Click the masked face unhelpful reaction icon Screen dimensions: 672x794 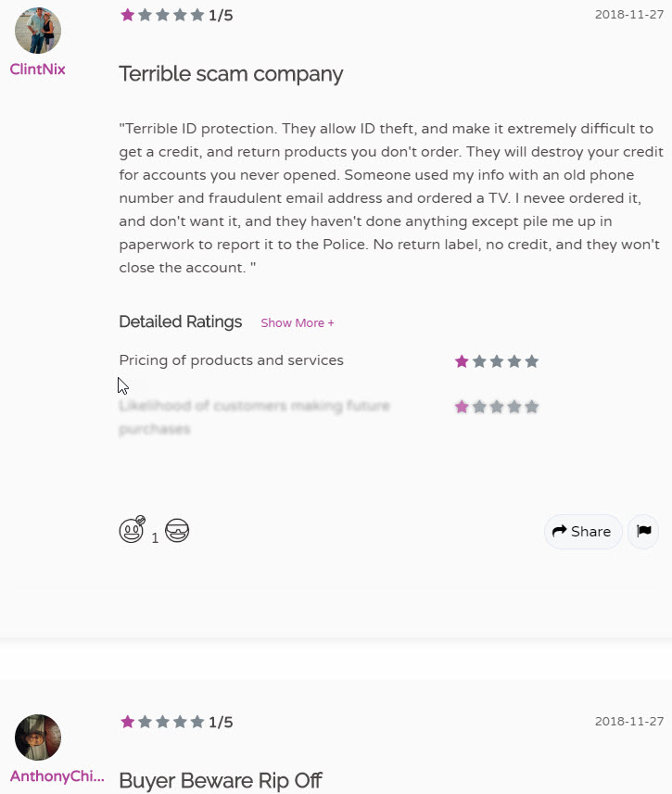(177, 531)
